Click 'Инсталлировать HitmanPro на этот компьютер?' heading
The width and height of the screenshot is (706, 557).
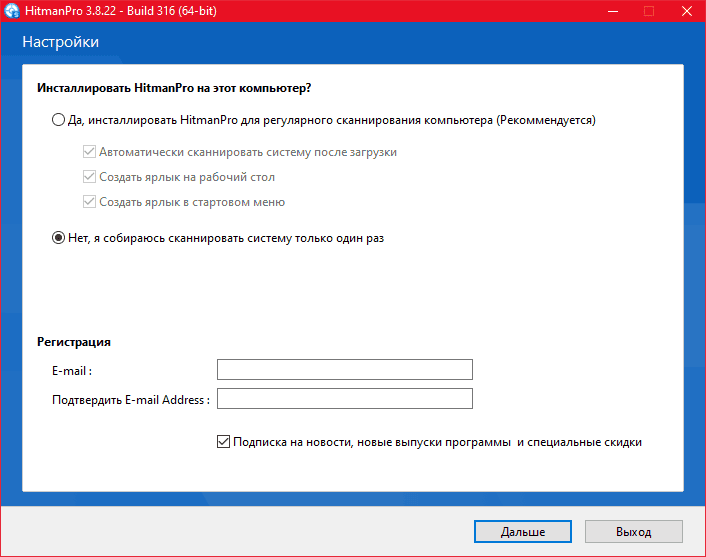coord(174,88)
